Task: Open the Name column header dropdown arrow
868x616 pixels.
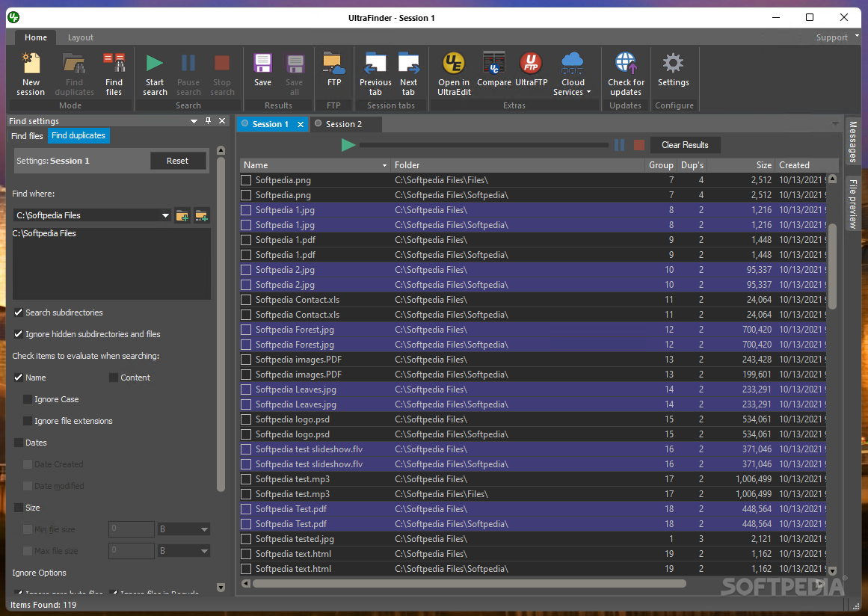Action: point(384,165)
